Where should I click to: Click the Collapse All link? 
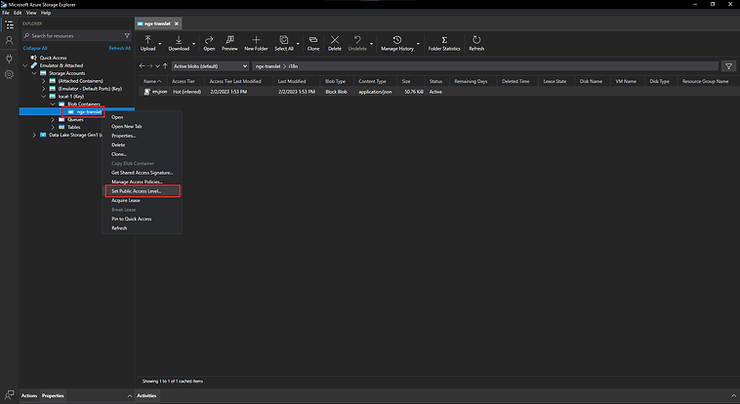[x=35, y=48]
